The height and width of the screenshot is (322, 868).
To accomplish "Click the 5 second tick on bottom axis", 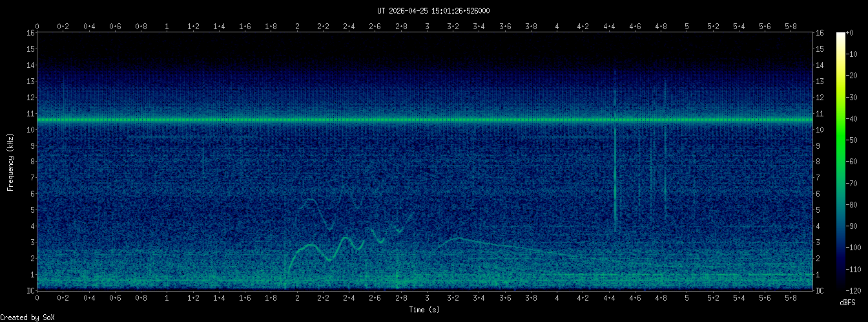I will coord(687,297).
